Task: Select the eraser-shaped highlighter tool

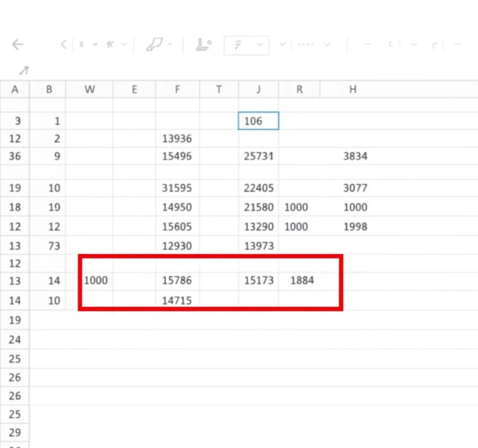Action: tap(154, 45)
